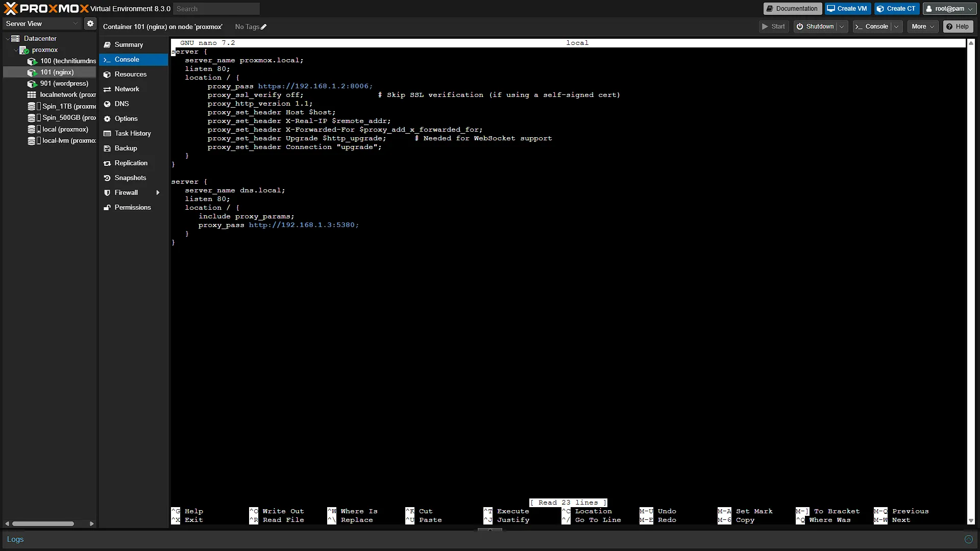Open the Console menu entry in sidebar
The image size is (980, 551).
coord(134,60)
